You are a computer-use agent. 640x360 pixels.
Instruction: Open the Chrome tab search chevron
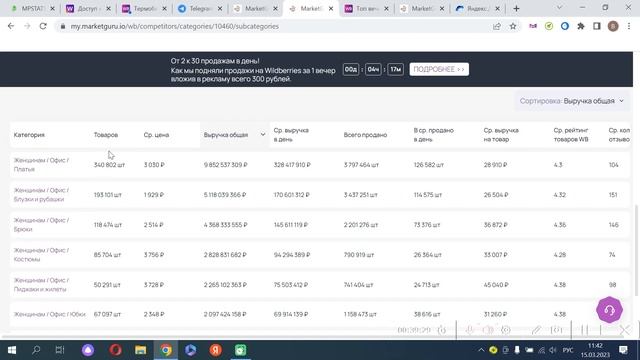pos(560,8)
